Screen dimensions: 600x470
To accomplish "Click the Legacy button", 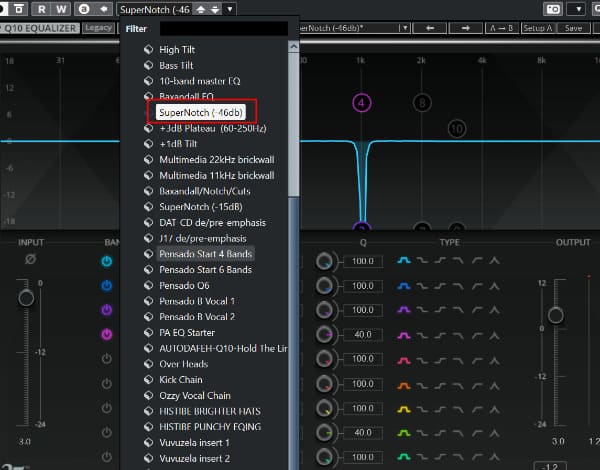I will click(98, 28).
